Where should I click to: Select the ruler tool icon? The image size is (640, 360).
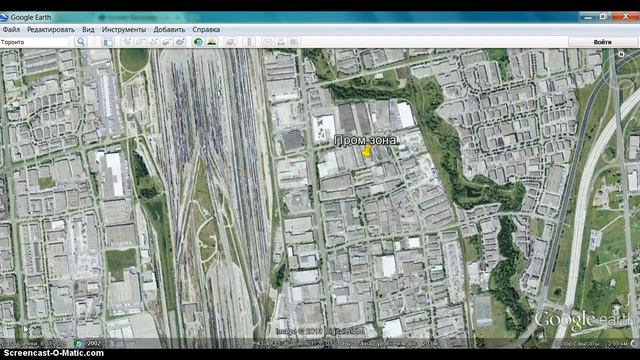249,42
